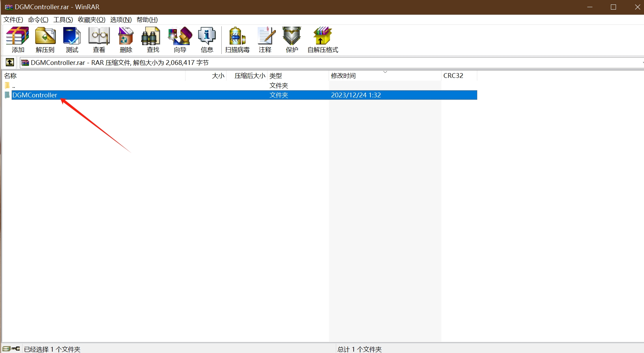Minimize the WinRAR window
The image size is (644, 353).
click(590, 7)
